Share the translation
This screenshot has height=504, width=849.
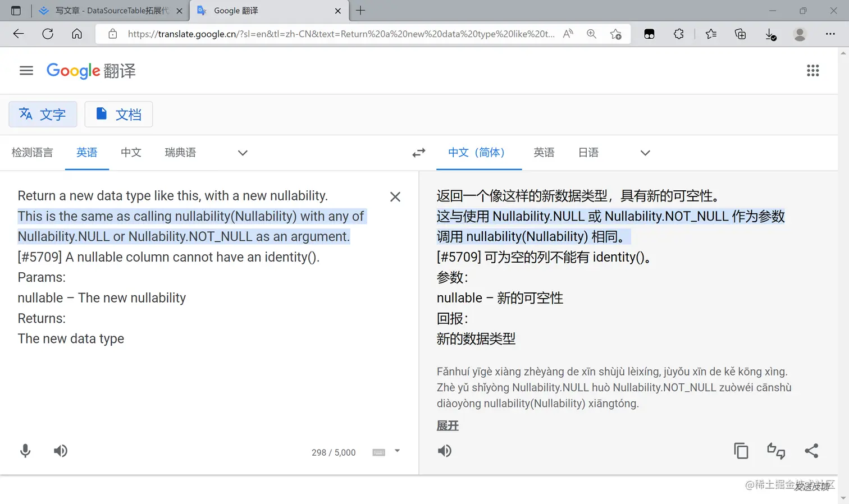pos(811,451)
